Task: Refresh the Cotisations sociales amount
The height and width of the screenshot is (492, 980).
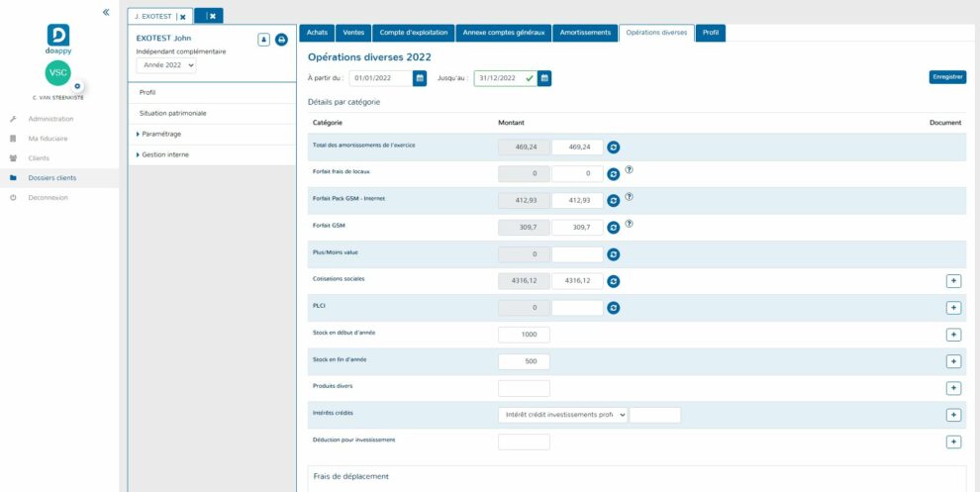Action: tap(613, 281)
